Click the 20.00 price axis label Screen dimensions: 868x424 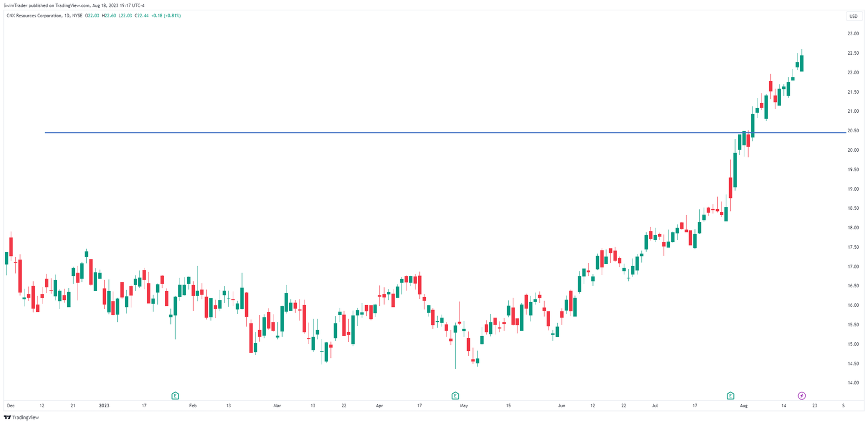click(853, 150)
